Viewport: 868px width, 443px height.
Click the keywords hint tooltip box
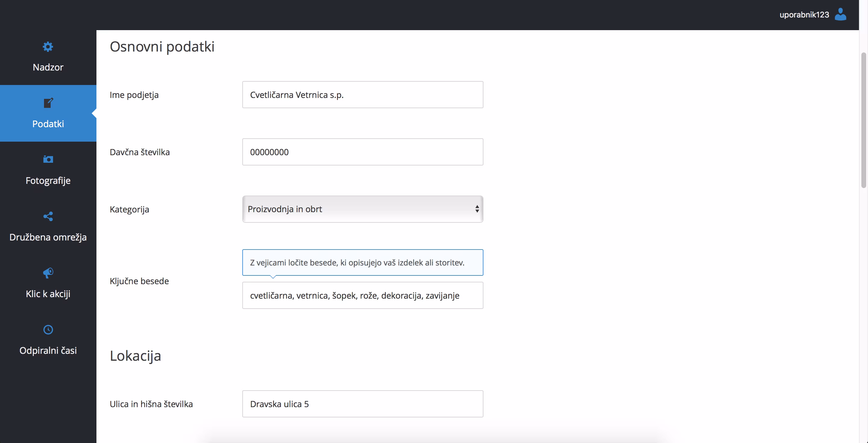362,262
